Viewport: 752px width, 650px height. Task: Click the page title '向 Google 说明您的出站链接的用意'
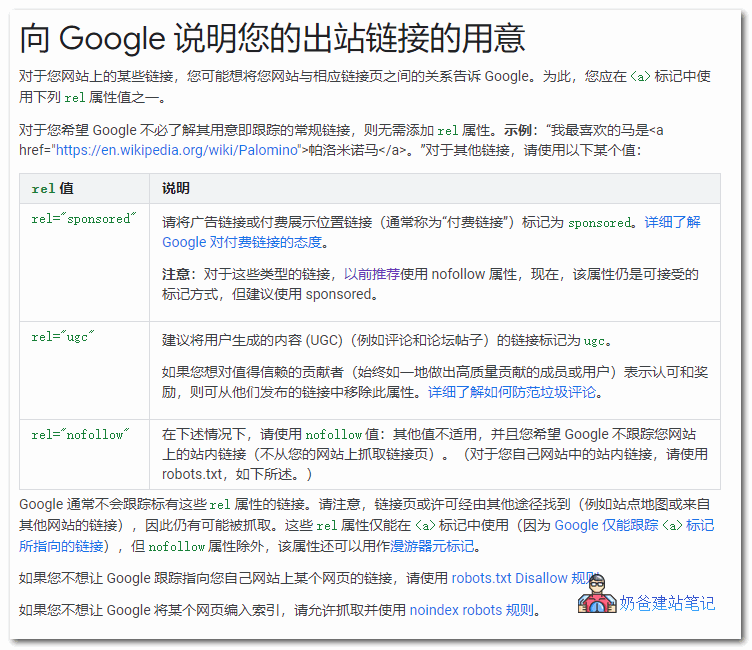(272, 38)
